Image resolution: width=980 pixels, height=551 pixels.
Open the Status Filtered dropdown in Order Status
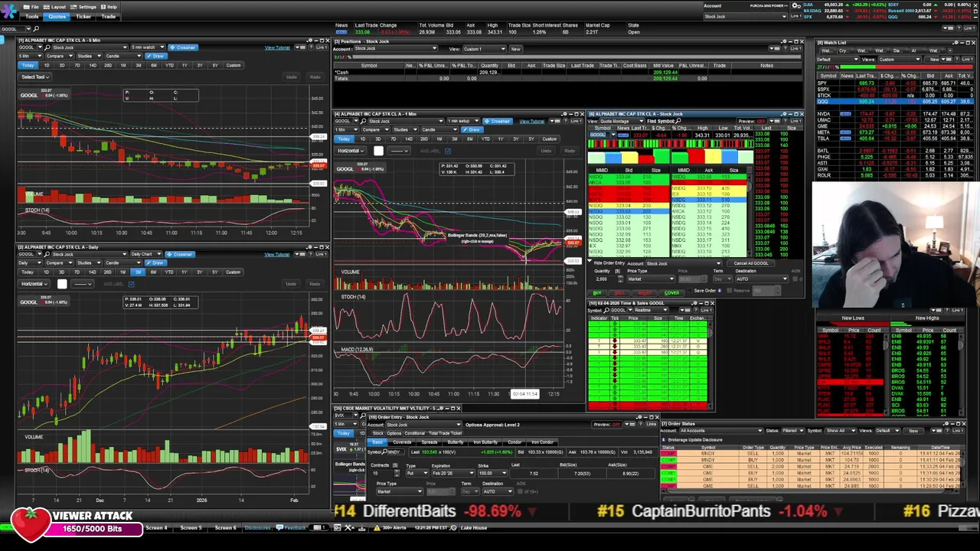pos(793,431)
